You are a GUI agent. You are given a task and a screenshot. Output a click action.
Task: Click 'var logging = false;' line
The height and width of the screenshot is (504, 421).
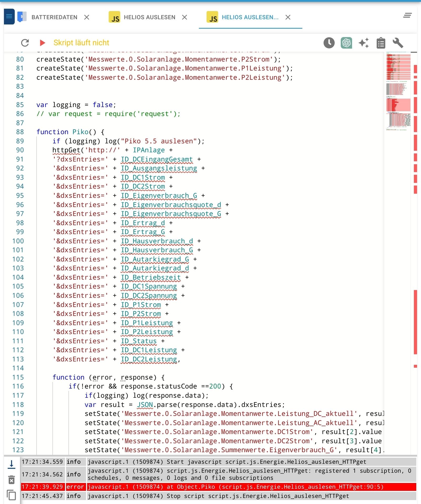click(x=76, y=105)
